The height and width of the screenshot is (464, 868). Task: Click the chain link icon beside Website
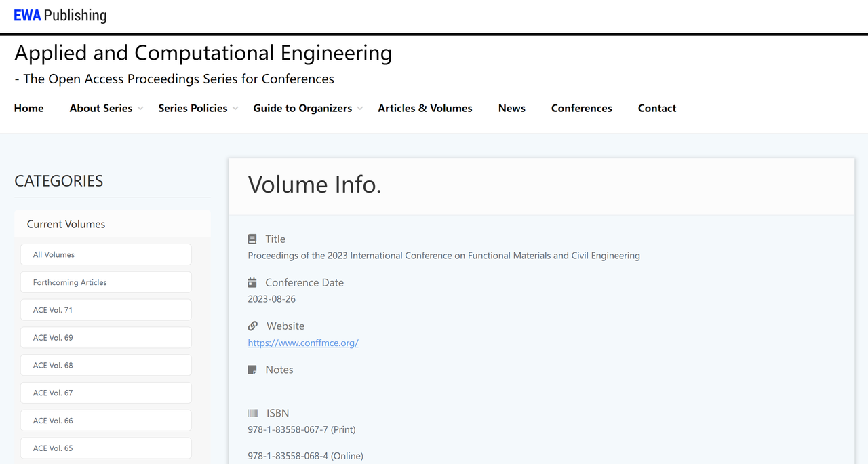(253, 326)
